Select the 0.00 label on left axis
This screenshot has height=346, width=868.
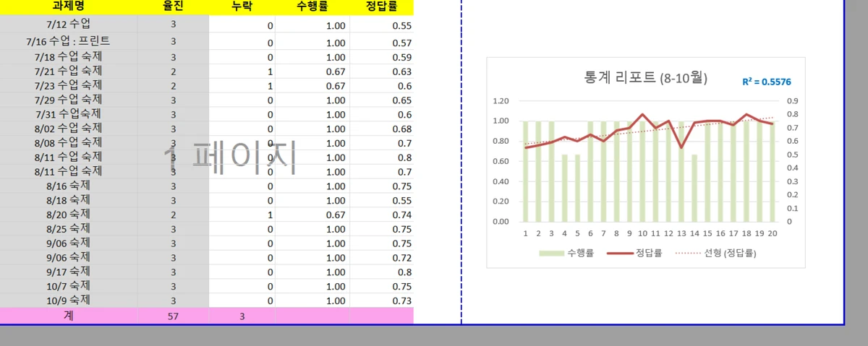tap(501, 222)
